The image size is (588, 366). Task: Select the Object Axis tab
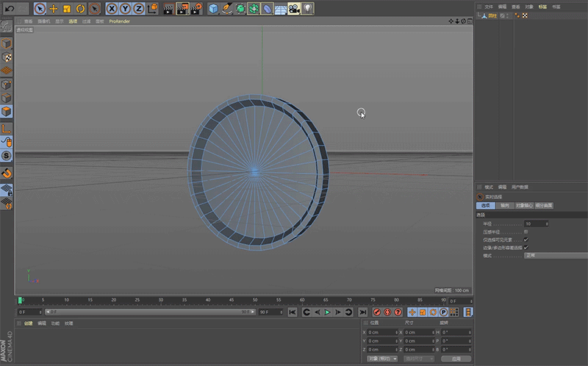(x=524, y=206)
